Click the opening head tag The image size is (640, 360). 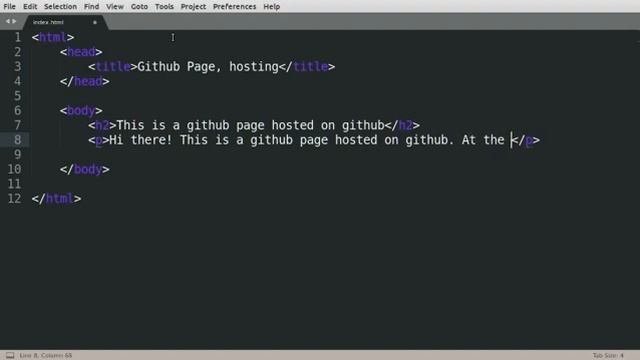[81, 52]
